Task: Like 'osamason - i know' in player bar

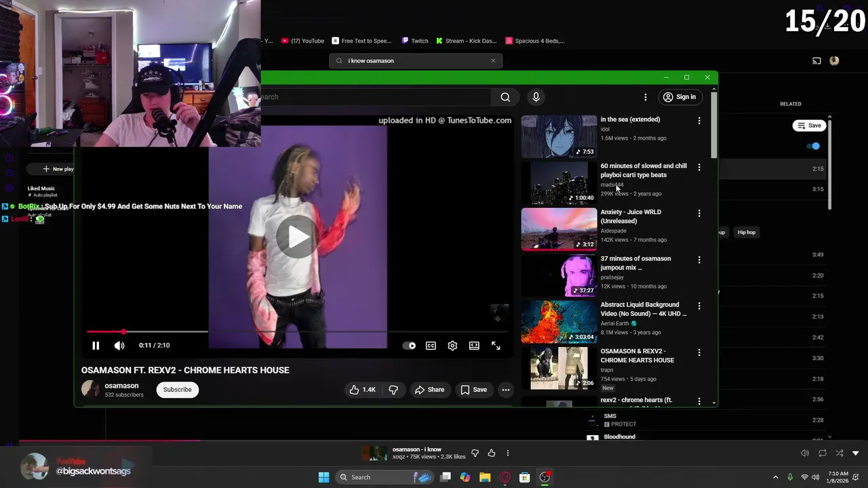Action: point(492,453)
